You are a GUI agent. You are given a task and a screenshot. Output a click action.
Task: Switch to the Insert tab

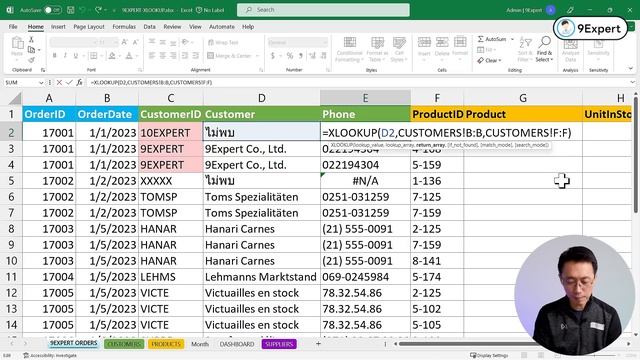(x=58, y=27)
